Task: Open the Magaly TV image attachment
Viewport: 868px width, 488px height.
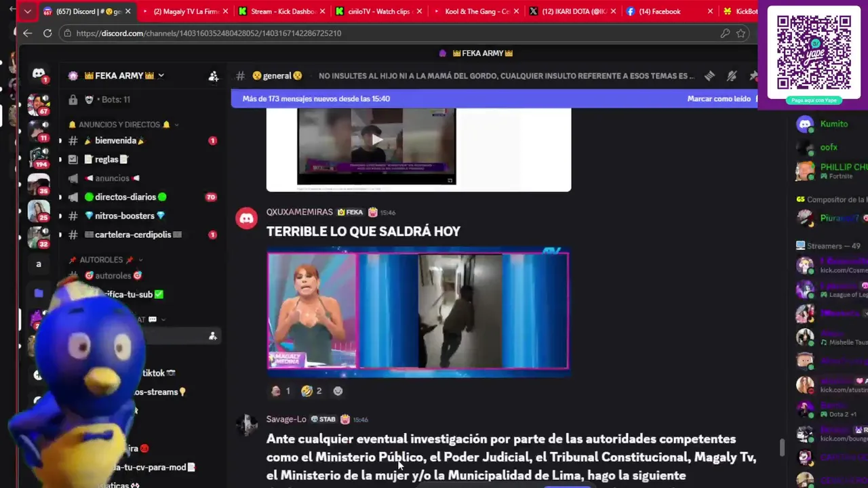Action: point(418,311)
